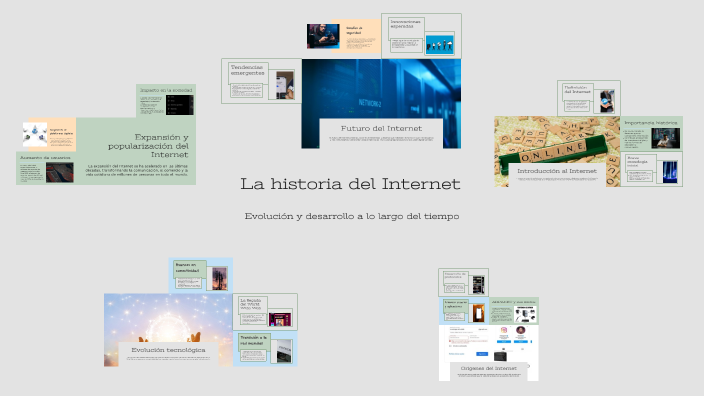The height and width of the screenshot is (396, 704).
Task: Open the "Aumento de usuarios" subtopic
Action: tap(45, 158)
